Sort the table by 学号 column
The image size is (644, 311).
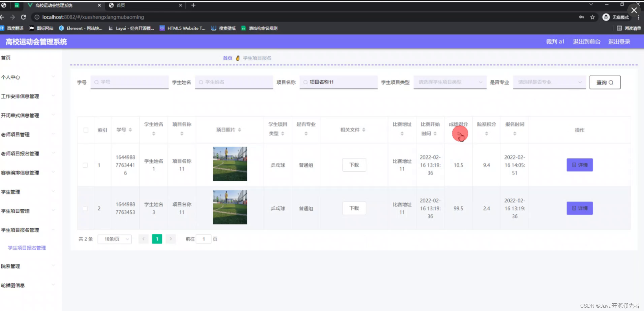[x=130, y=130]
